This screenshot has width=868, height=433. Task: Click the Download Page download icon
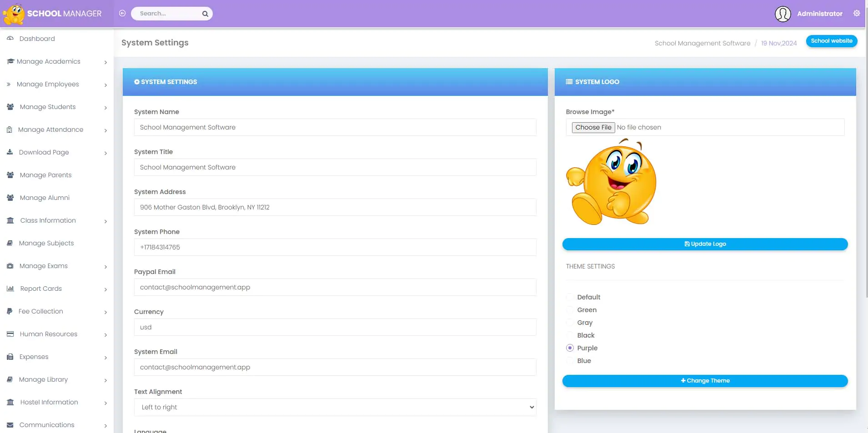pos(10,152)
